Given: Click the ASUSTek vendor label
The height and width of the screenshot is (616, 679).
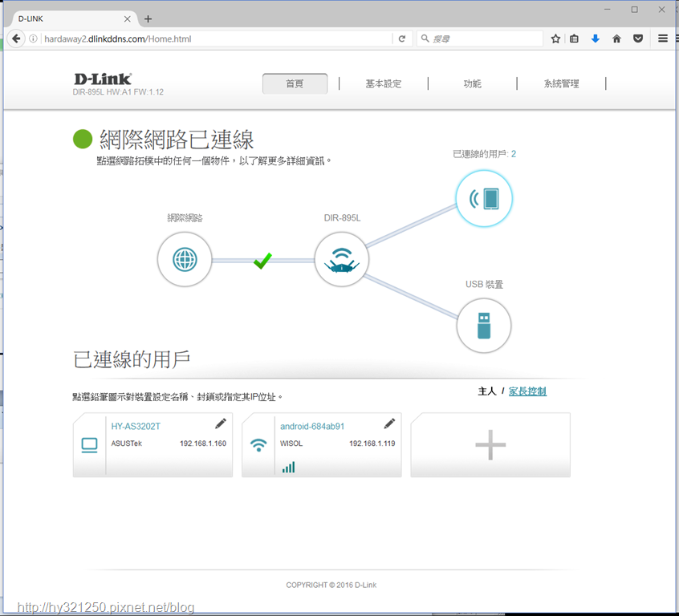Looking at the screenshot, I should (x=127, y=444).
